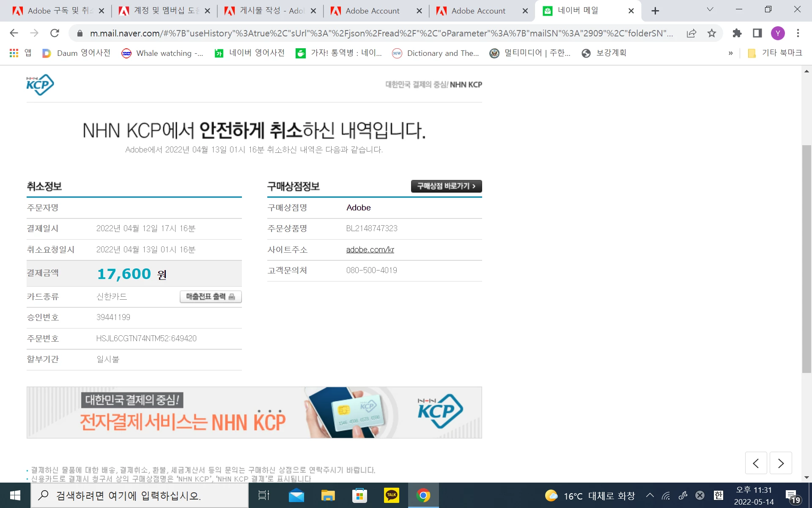
Task: Toggle the browser side panel icon
Action: (x=757, y=33)
